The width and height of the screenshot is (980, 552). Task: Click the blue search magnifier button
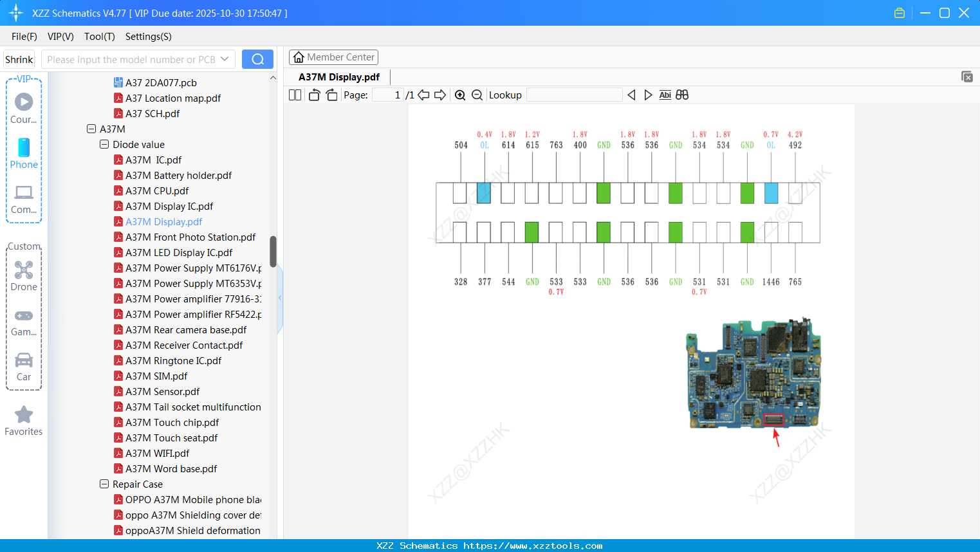click(257, 59)
